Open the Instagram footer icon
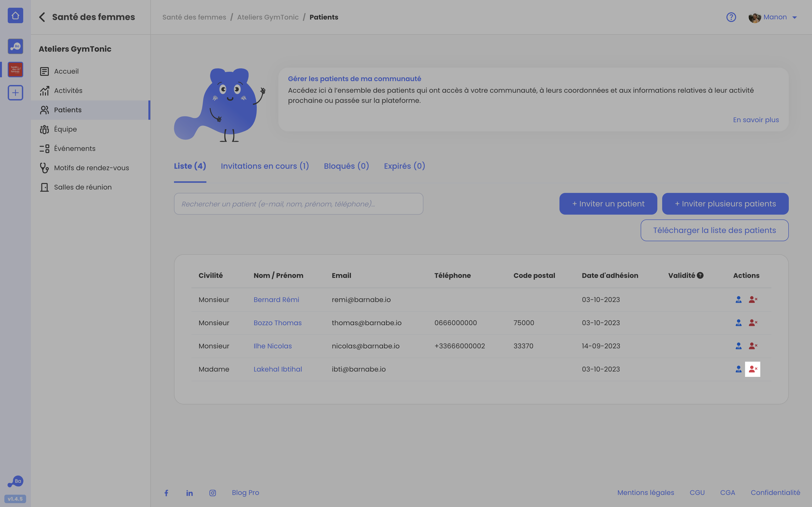 pyautogui.click(x=213, y=493)
